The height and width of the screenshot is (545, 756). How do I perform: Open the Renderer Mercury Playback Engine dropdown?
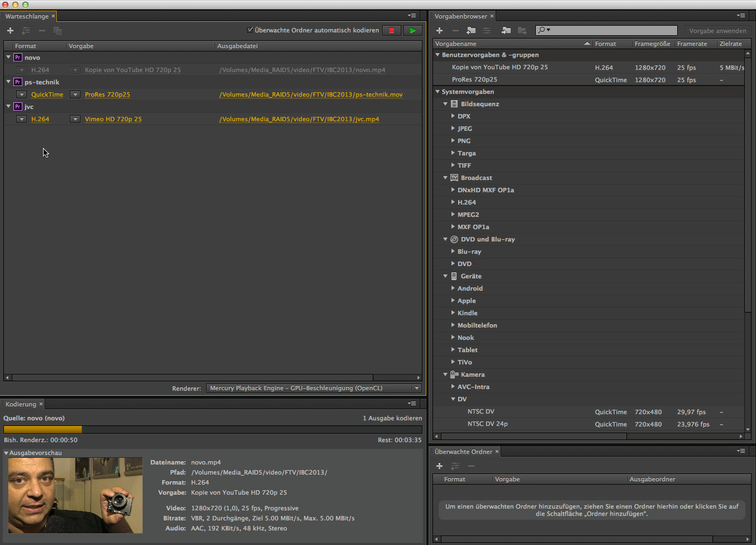click(313, 388)
